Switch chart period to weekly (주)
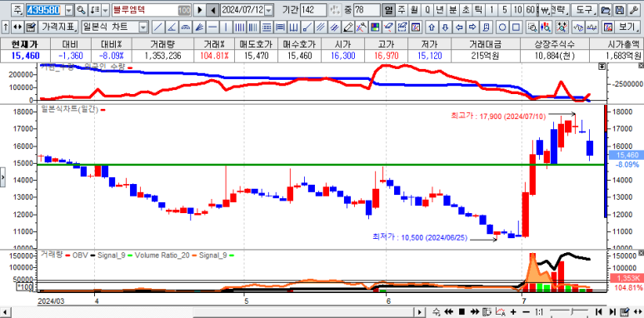The image size is (644, 318). pyautogui.click(x=402, y=10)
